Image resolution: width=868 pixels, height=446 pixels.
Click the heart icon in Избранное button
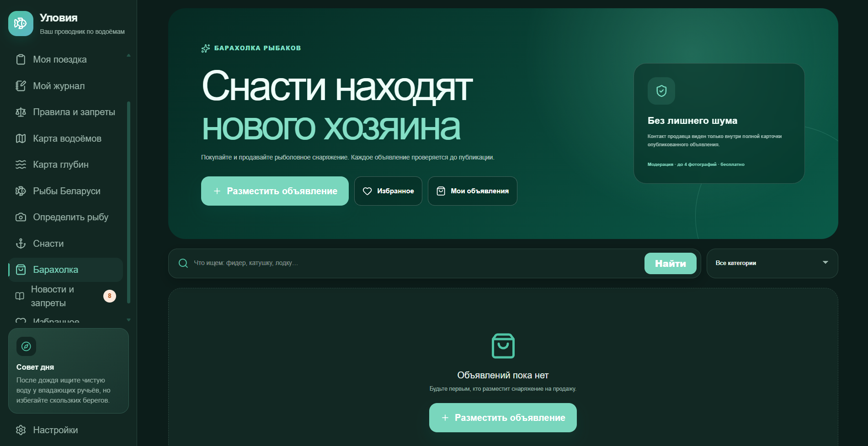(367, 191)
